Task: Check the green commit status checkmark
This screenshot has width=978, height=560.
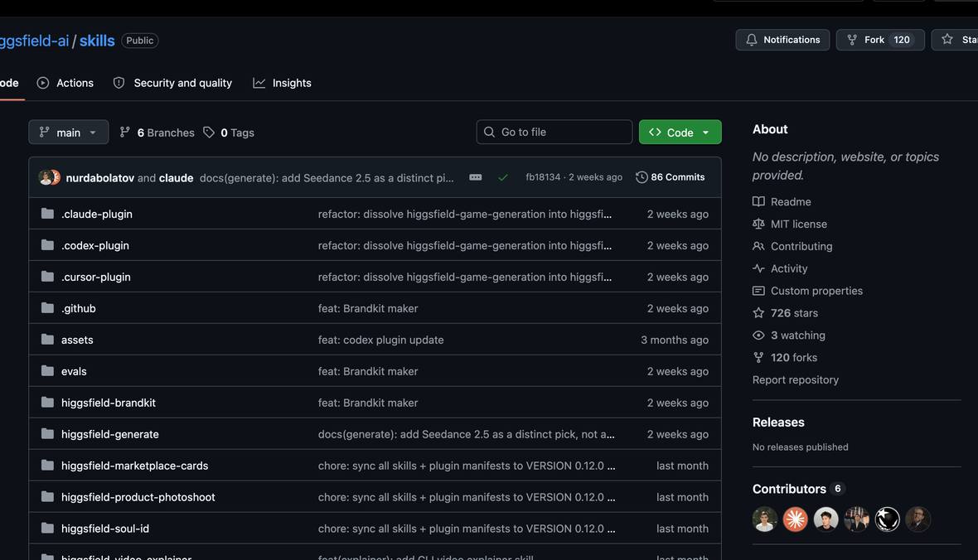Action: pyautogui.click(x=503, y=178)
